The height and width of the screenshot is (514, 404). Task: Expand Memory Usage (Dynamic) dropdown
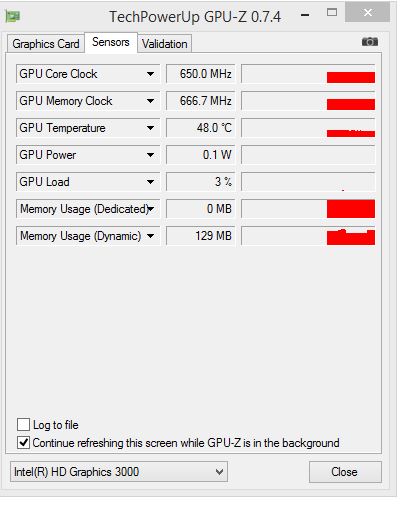(150, 236)
